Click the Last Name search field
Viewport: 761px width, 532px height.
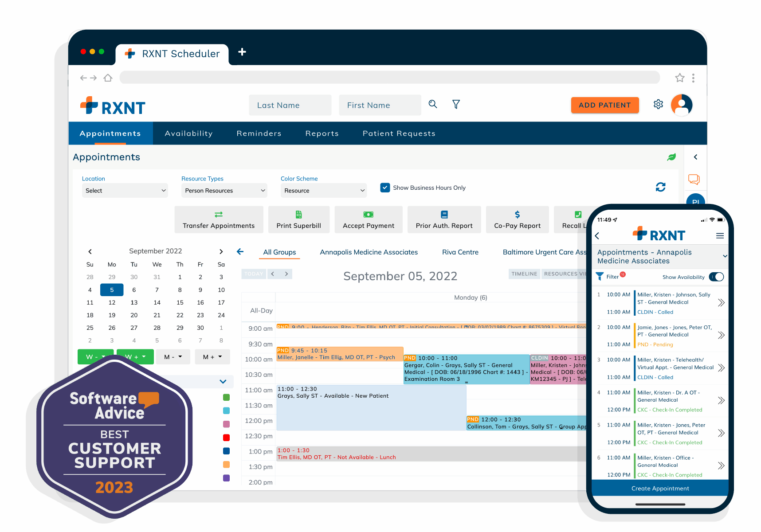(x=290, y=105)
